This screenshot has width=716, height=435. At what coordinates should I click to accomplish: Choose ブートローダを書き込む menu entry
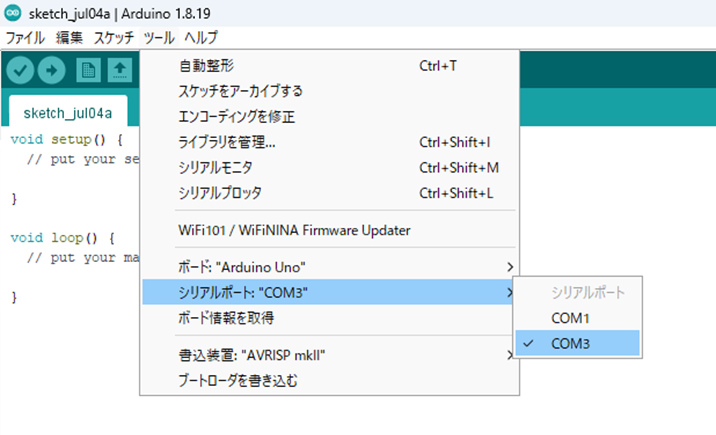pos(329,380)
